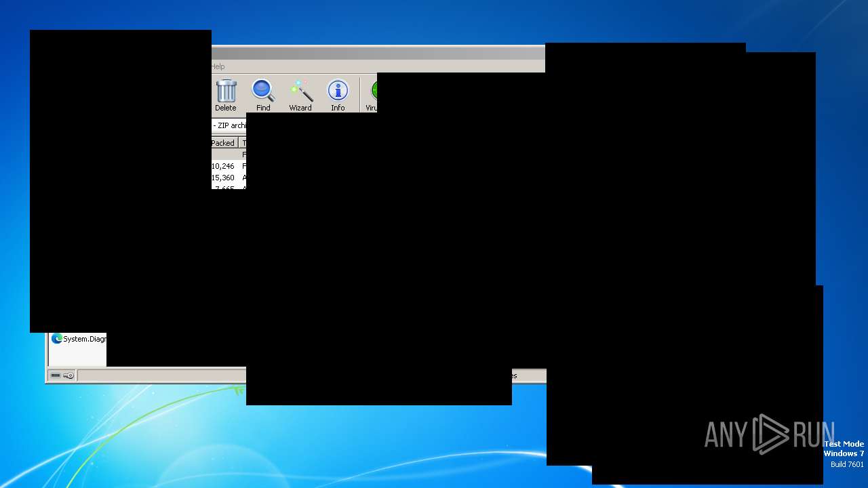Open the Help menu
This screenshot has height=488, width=868.
218,66
